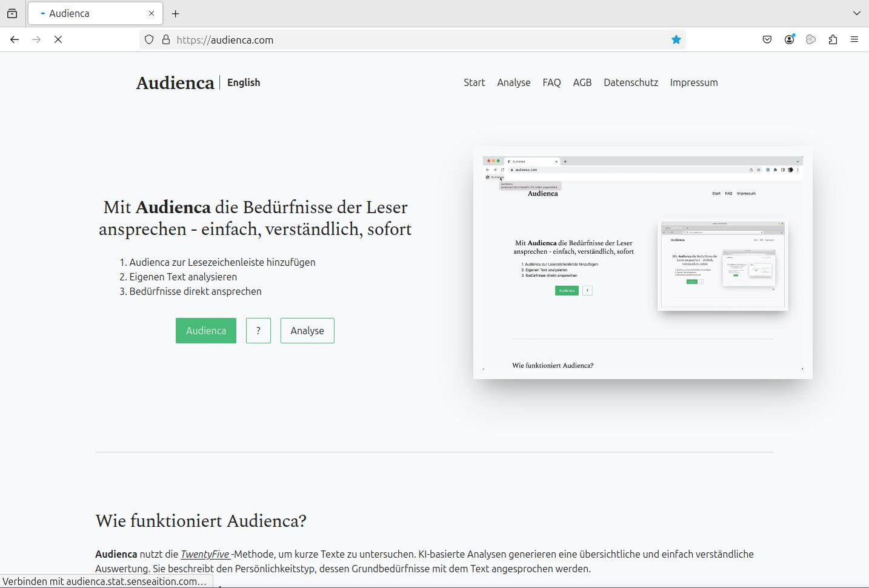Open the Firefox View icon
This screenshot has height=588, width=869.
[12, 13]
